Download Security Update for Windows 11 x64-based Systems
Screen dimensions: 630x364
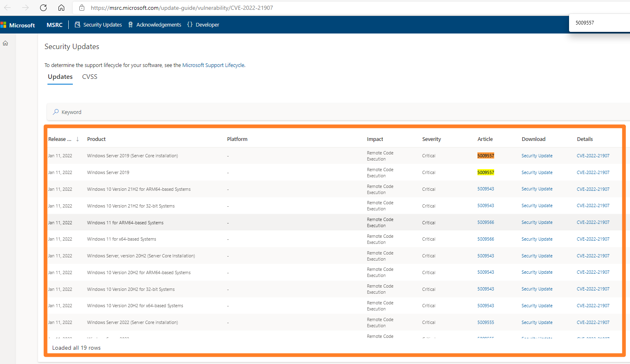[537, 239]
